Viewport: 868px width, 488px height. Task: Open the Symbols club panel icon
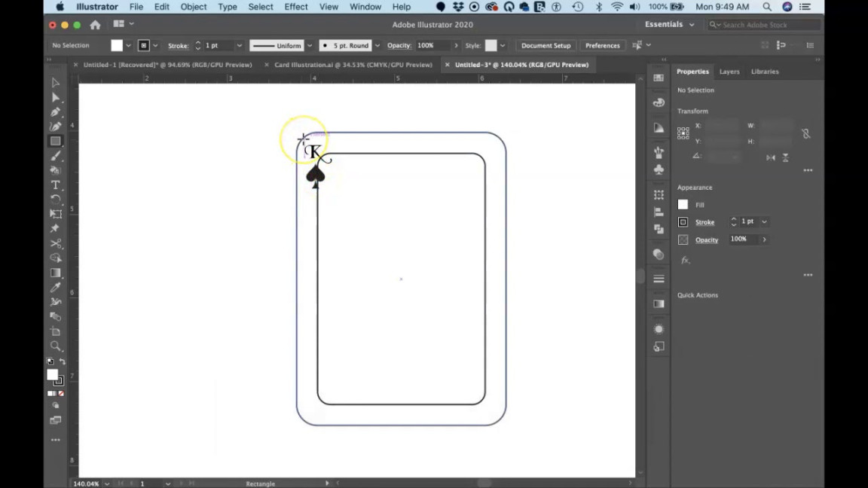(659, 170)
